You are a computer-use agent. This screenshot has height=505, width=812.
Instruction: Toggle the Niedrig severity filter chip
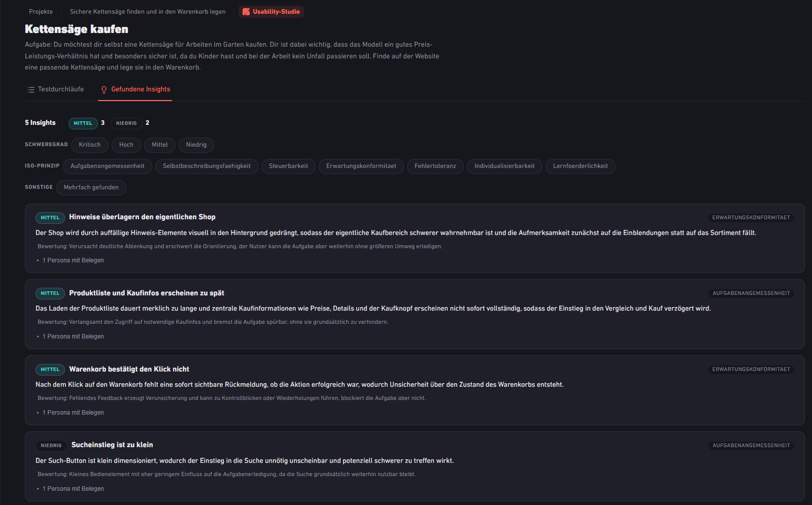[196, 145]
